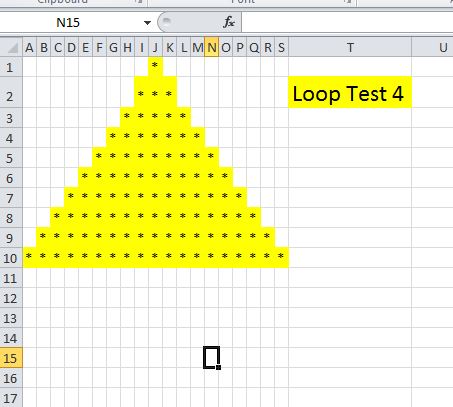Select column J header
The image size is (453, 407).
tap(155, 48)
